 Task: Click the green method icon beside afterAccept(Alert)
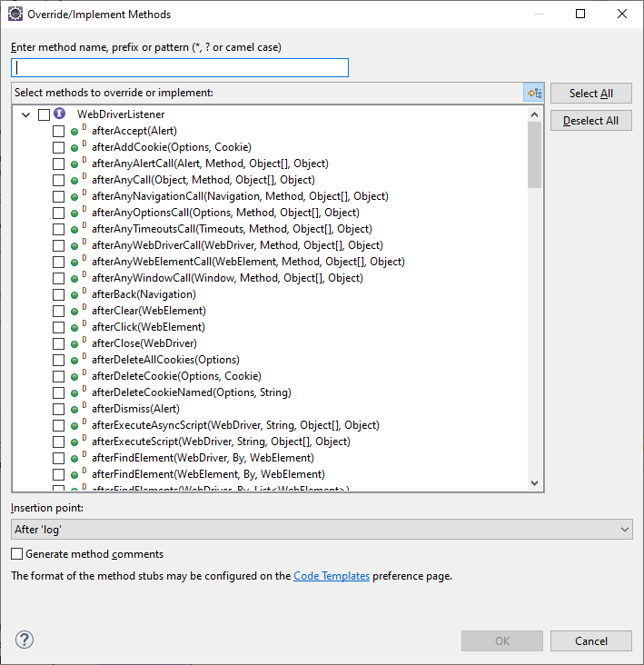(75, 131)
